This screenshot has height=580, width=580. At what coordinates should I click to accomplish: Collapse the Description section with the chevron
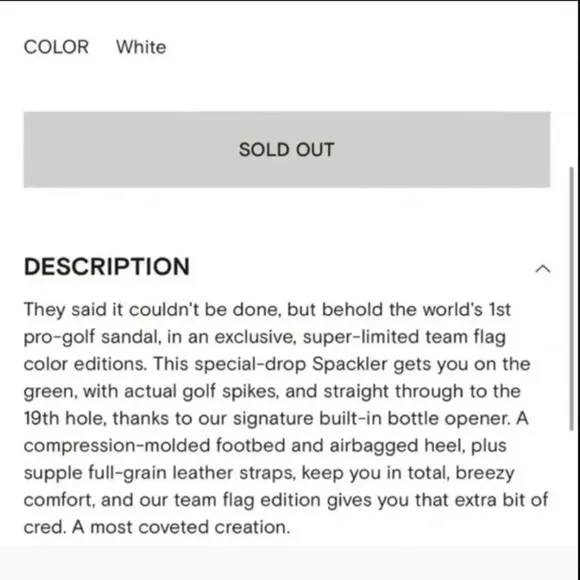[x=543, y=269]
